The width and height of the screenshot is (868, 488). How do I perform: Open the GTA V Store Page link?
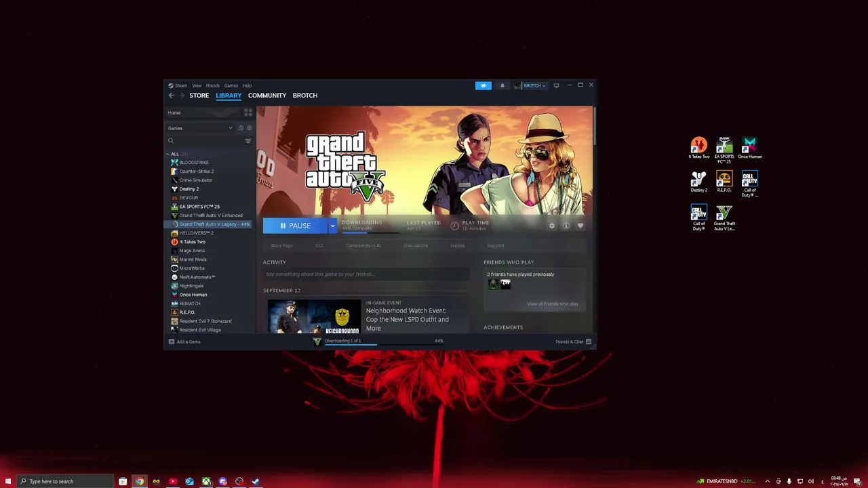281,245
